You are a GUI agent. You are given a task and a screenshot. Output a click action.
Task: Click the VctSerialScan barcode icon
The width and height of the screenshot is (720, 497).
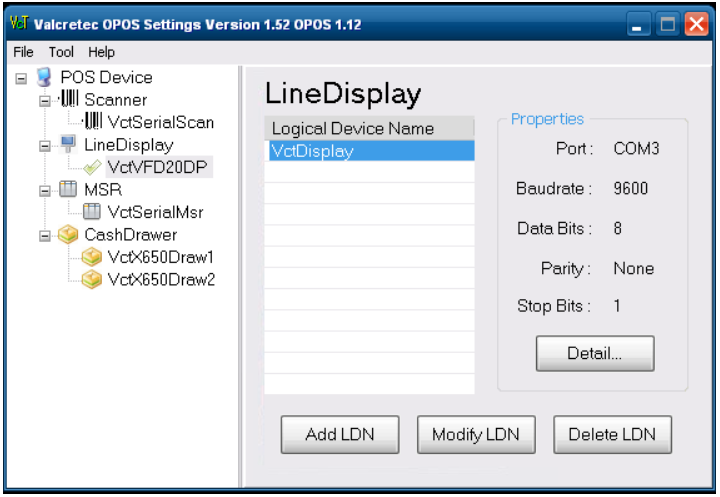click(93, 122)
